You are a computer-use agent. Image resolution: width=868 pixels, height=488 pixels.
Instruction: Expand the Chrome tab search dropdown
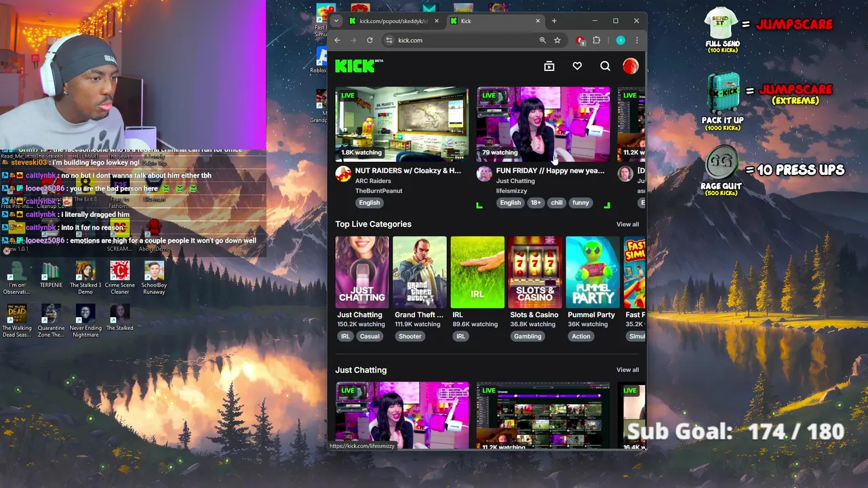click(x=336, y=21)
